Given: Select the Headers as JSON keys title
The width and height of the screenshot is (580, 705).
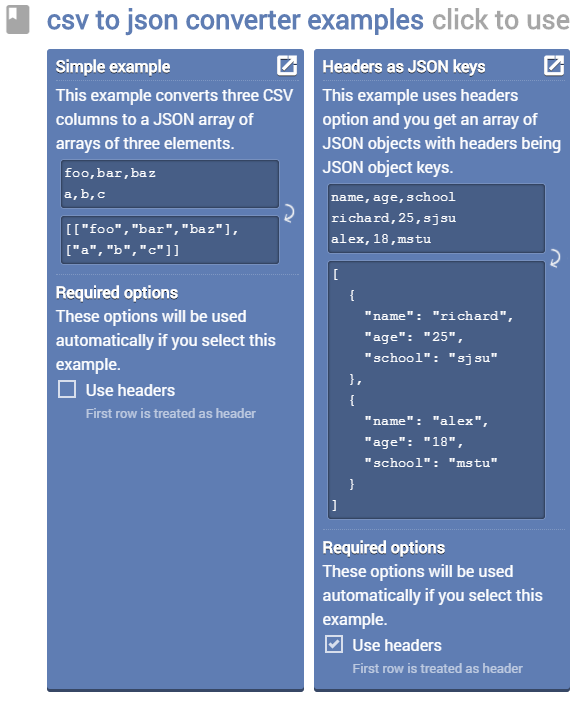Looking at the screenshot, I should pyautogui.click(x=404, y=67).
